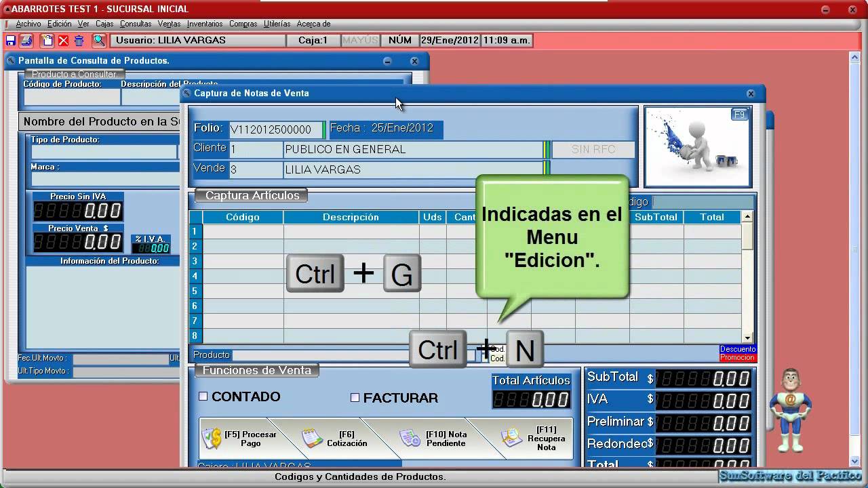Click the Código column header
This screenshot has height=488, width=868.
(x=243, y=217)
